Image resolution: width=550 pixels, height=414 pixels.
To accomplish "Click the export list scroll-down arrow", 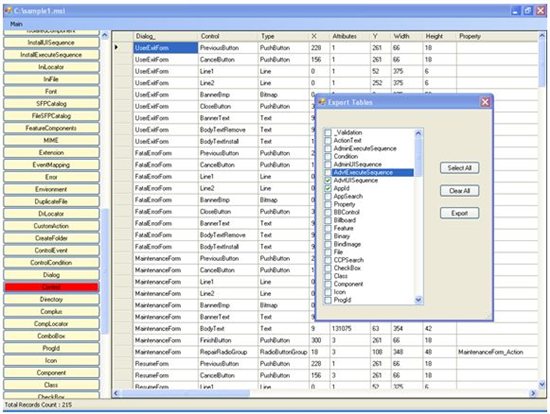I will point(418,300).
